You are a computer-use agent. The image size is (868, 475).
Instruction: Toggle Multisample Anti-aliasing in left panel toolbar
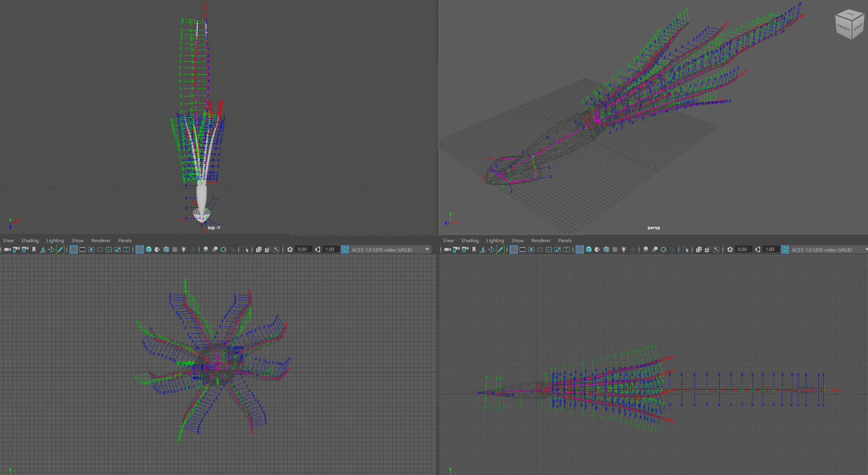coord(223,249)
